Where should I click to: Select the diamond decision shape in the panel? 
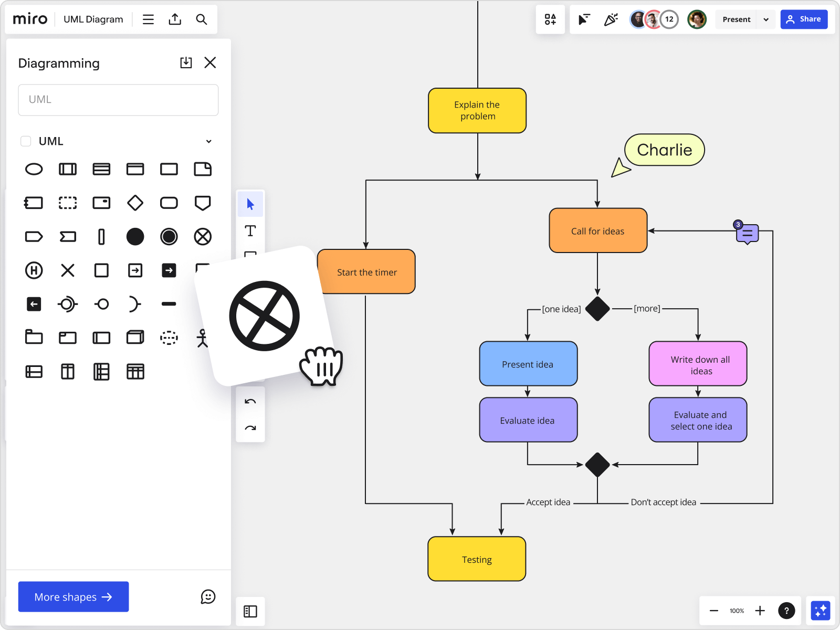135,203
